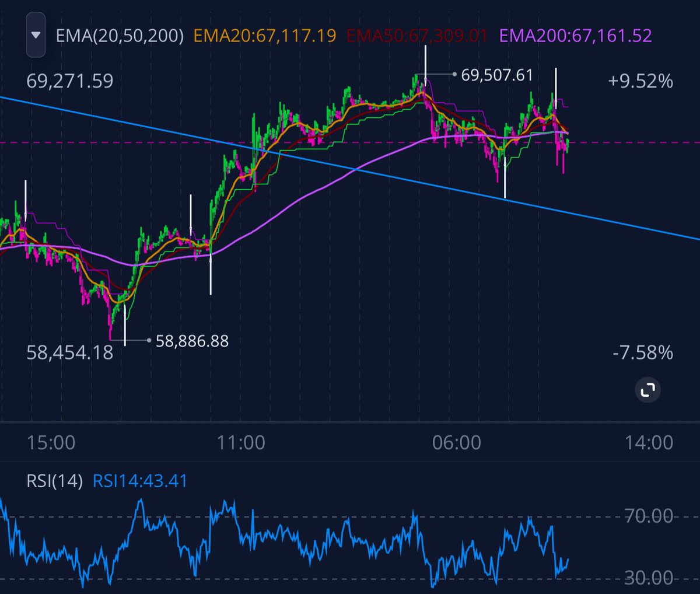Tap the +9.52% percentage label
The width and height of the screenshot is (700, 594).
[640, 81]
